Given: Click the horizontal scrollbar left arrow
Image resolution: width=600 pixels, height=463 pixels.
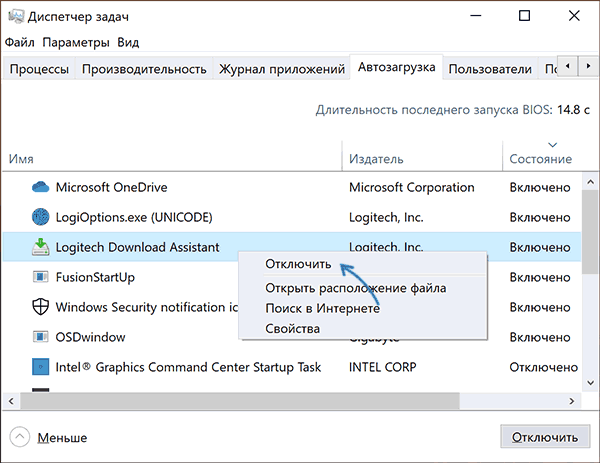Looking at the screenshot, I should coord(11,401).
